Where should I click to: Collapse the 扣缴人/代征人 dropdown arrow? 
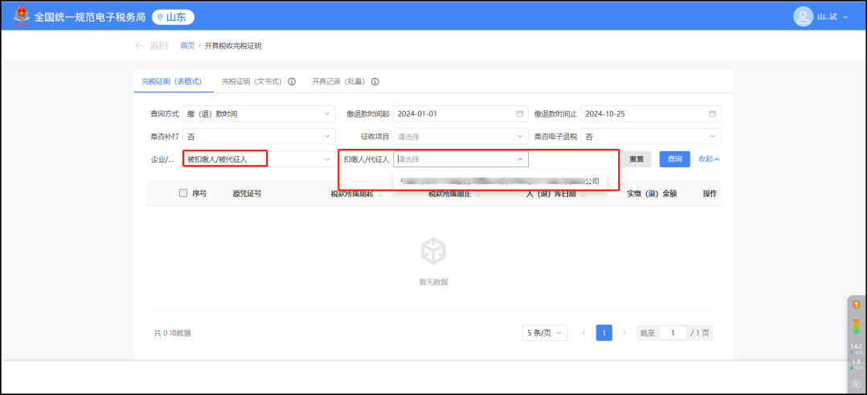point(519,159)
